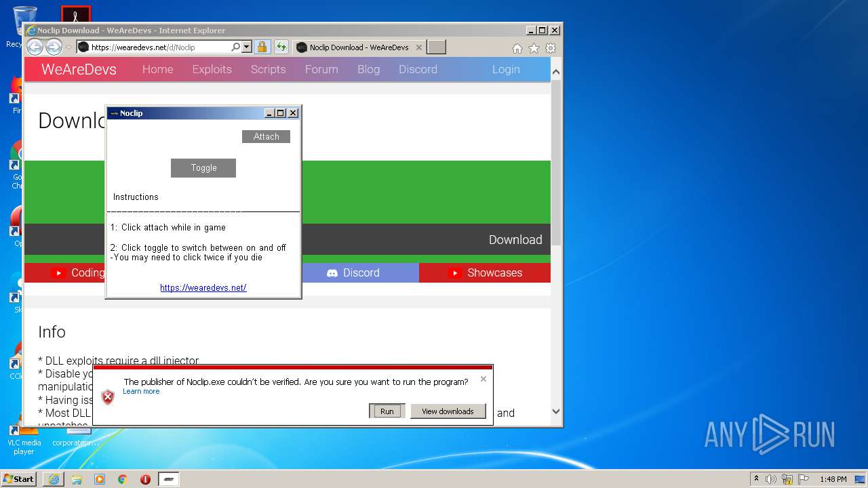Open the wearedevs.net link in Noclip
868x488 pixels.
coord(203,288)
